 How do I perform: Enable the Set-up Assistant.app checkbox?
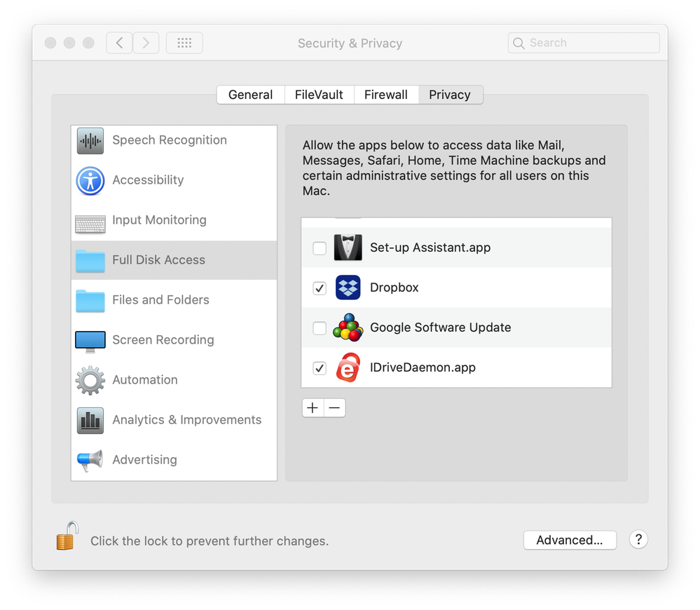coord(320,248)
